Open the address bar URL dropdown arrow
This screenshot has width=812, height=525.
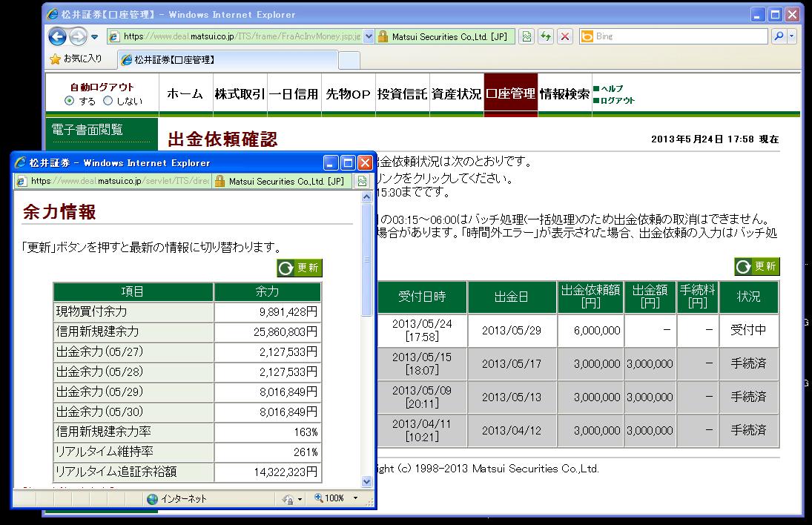369,36
